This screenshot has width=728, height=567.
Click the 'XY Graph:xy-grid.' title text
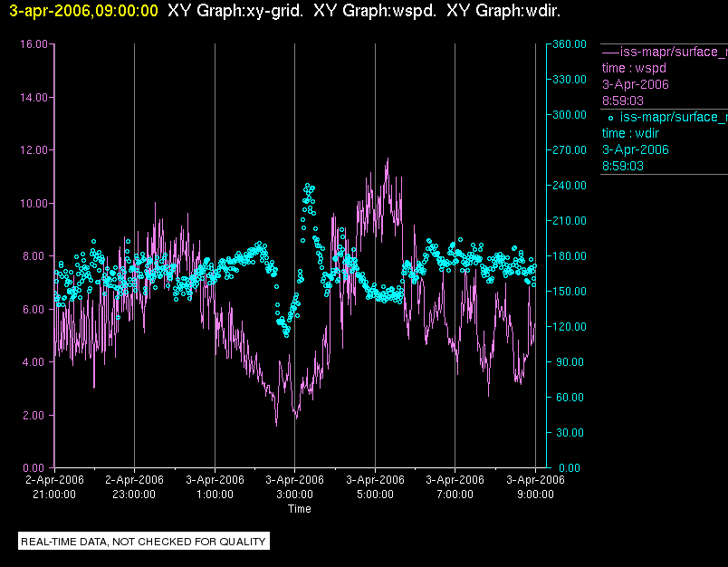pyautogui.click(x=235, y=11)
